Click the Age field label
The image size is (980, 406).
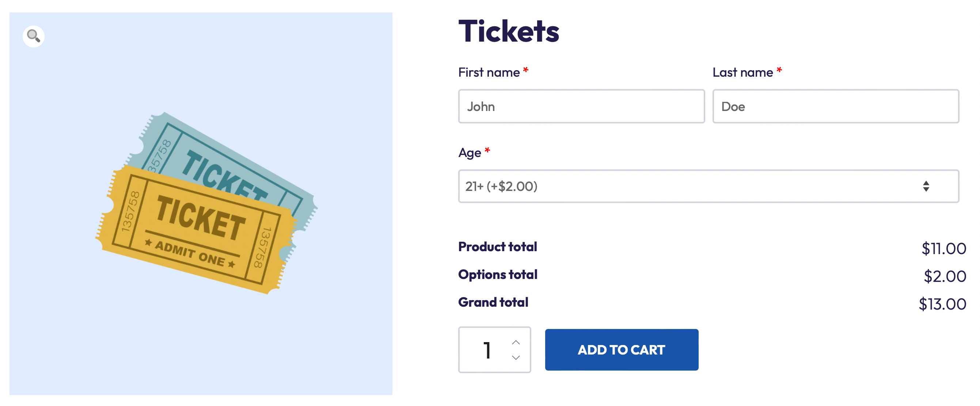tap(470, 153)
